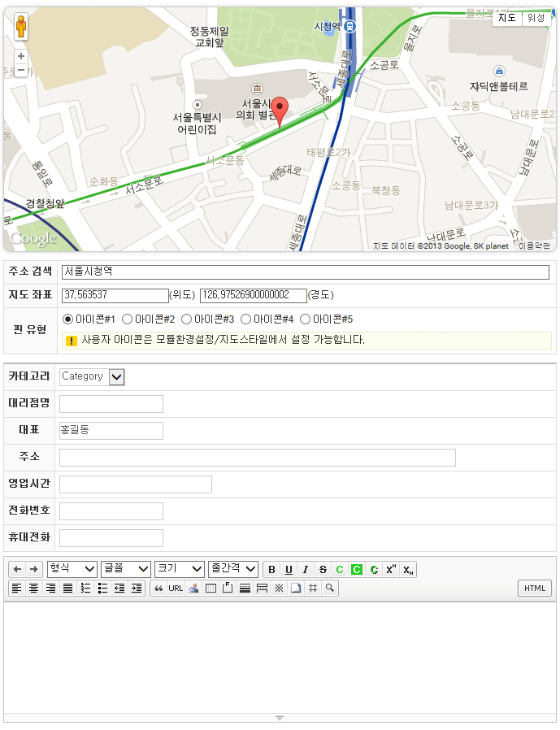Viewport: 560px width, 730px height.
Task: Toggle underline formatting (U)
Action: pos(289,569)
